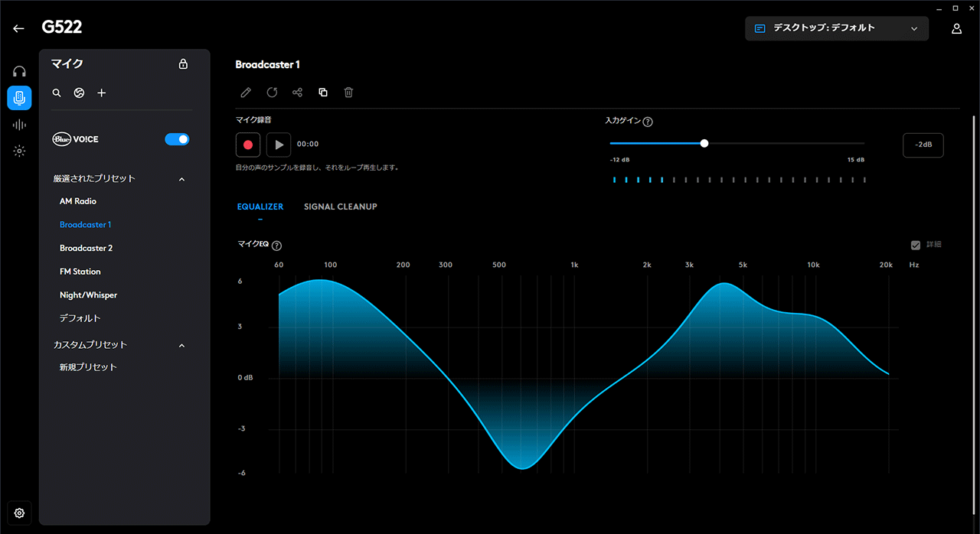Switch to the SIGNAL CLEANUP tab

coord(340,207)
